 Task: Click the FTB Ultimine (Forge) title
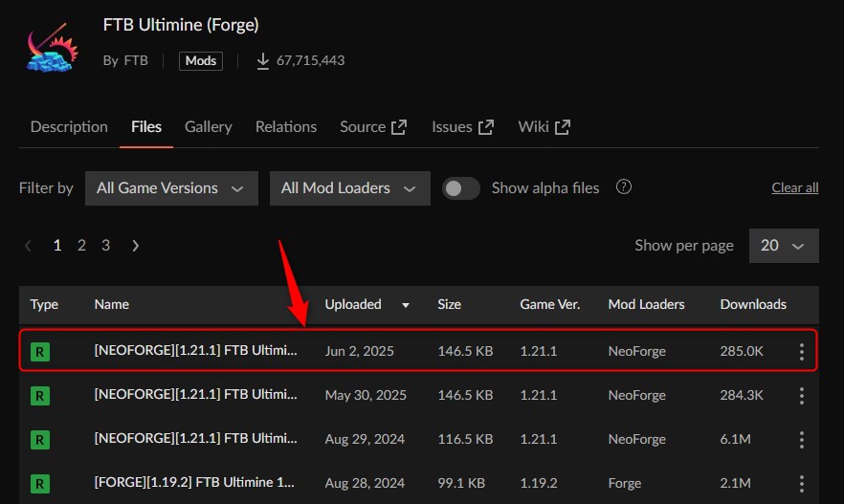(181, 25)
